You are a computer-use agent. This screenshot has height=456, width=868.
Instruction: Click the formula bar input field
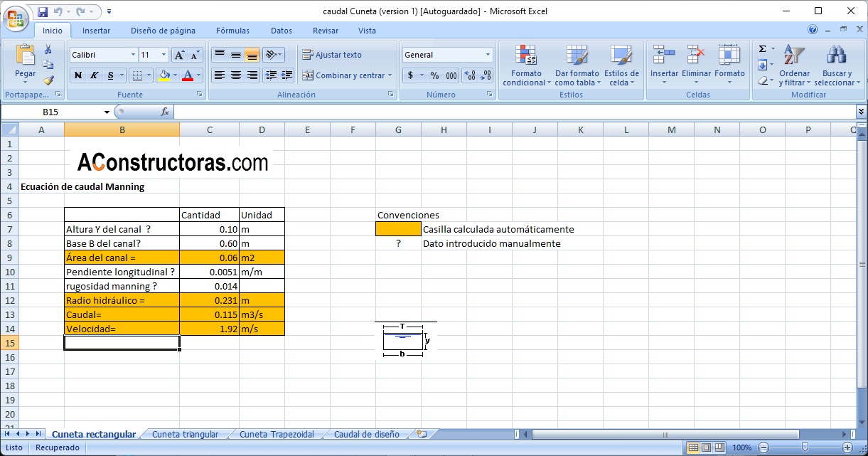pyautogui.click(x=515, y=112)
